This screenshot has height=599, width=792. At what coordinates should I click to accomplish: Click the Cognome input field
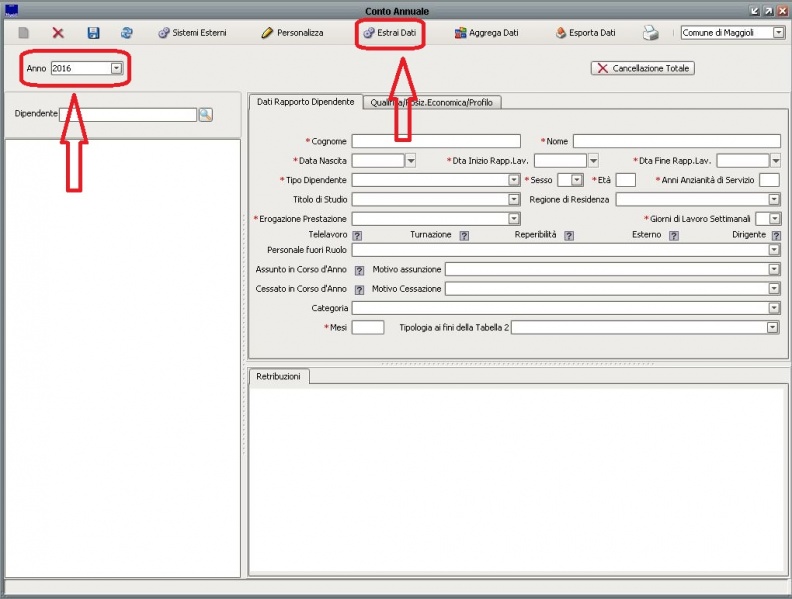(436, 141)
